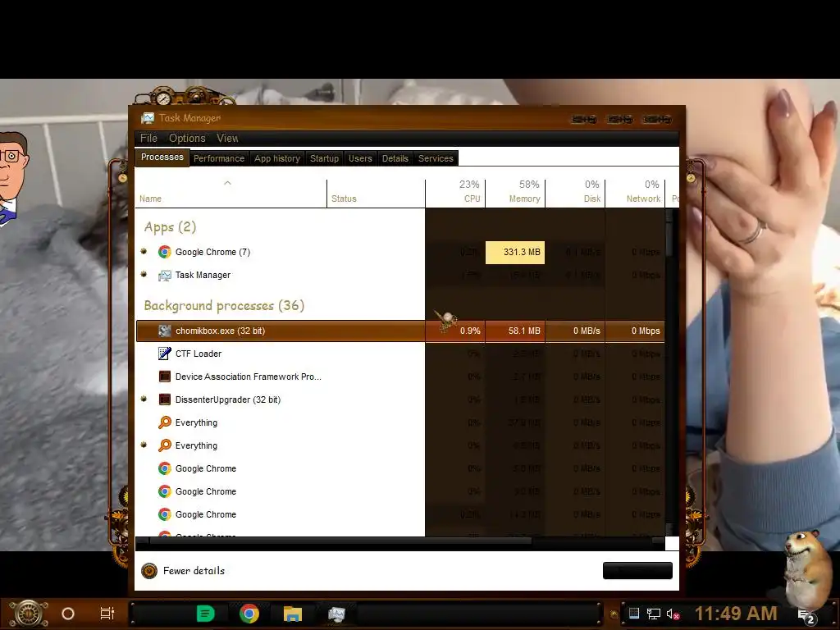This screenshot has width=840, height=630.
Task: Open the green notes app in taskbar
Action: pyautogui.click(x=205, y=614)
